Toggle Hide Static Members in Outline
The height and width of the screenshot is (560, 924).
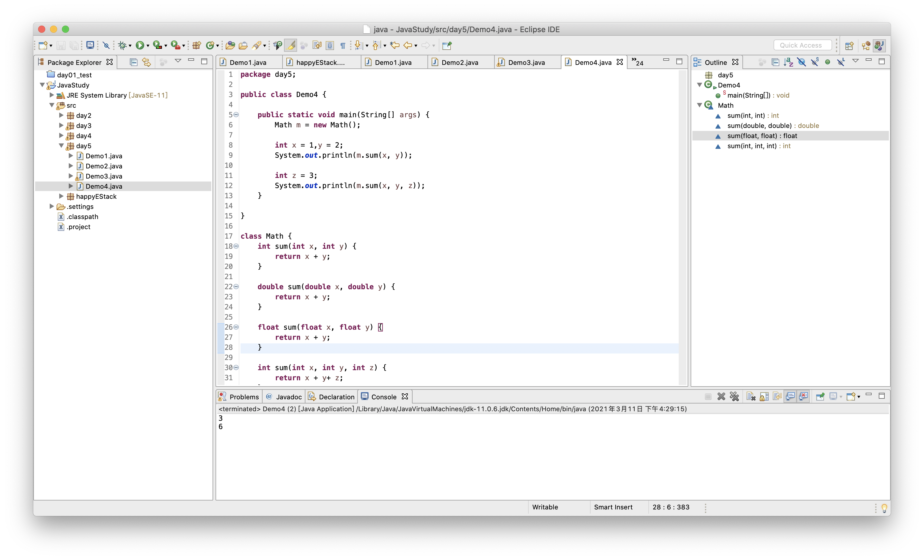[814, 62]
